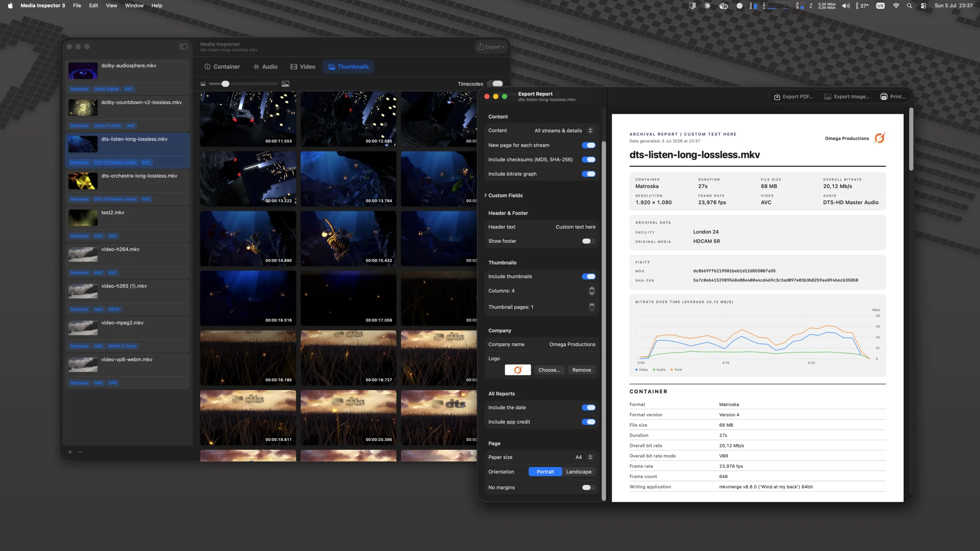Increase Thumbnail pages stepper up arrow
Viewport: 980px width, 551px height.
[592, 304]
